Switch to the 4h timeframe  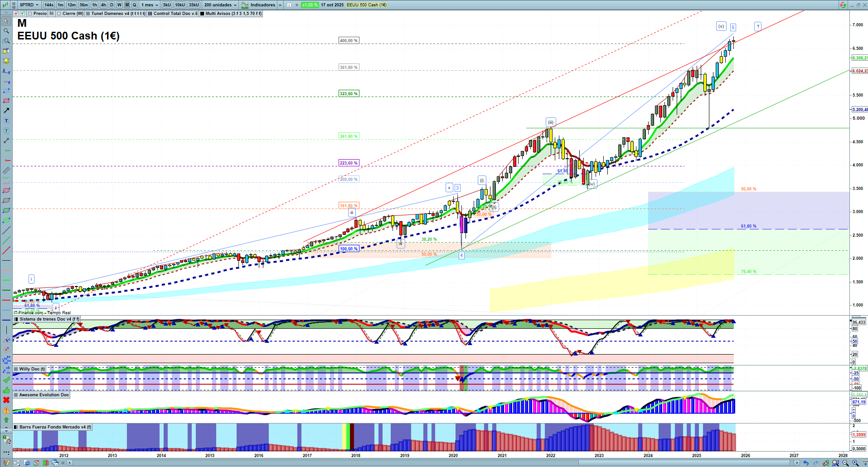103,5
